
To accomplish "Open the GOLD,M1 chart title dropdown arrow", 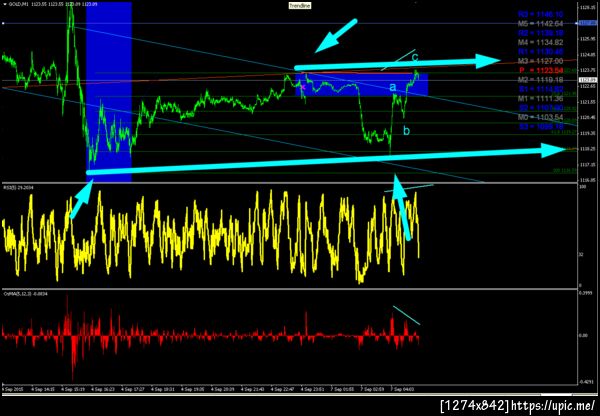I will coord(4,5).
